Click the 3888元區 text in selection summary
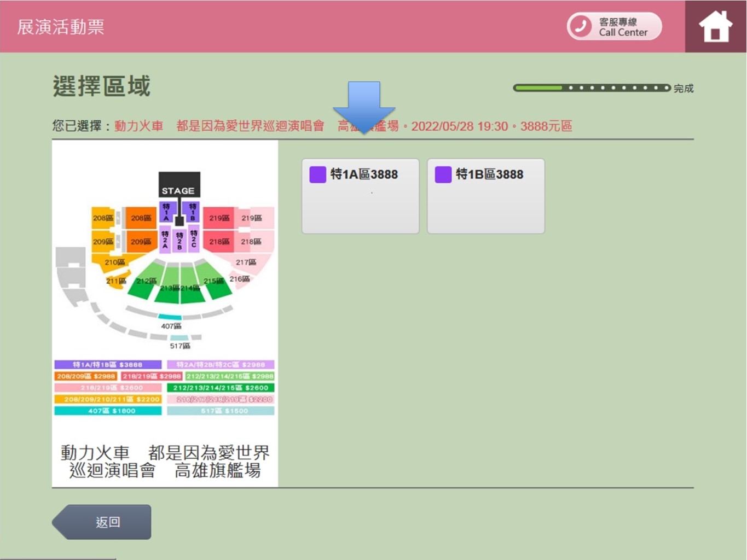Image resolution: width=747 pixels, height=560 pixels. [x=546, y=126]
